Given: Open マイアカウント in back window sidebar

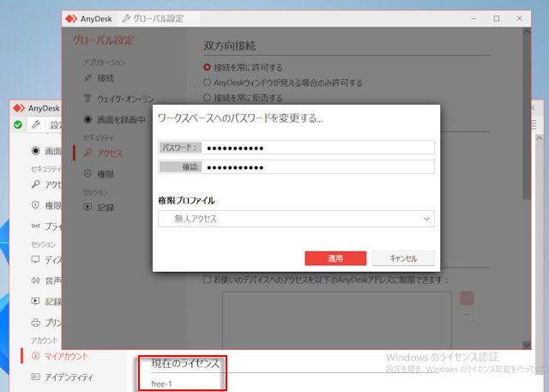Looking at the screenshot, I should tap(67, 356).
